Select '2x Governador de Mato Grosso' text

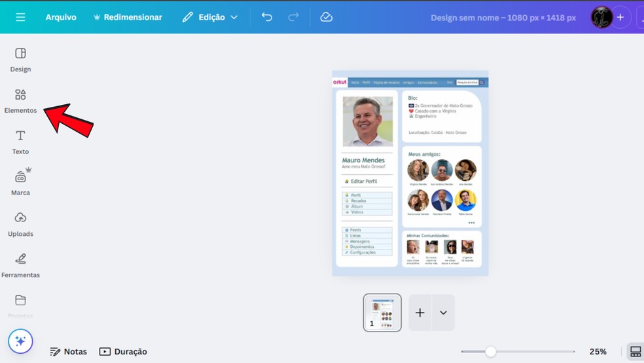(x=444, y=105)
